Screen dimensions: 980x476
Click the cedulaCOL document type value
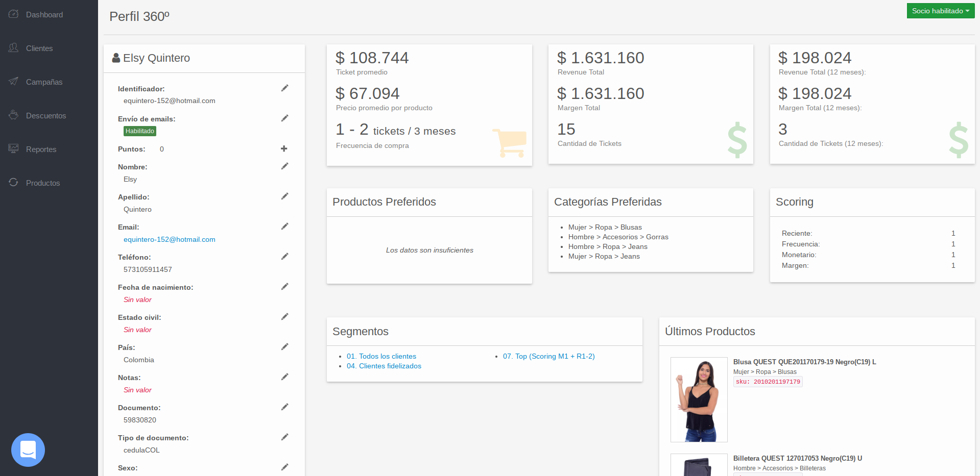pos(141,450)
